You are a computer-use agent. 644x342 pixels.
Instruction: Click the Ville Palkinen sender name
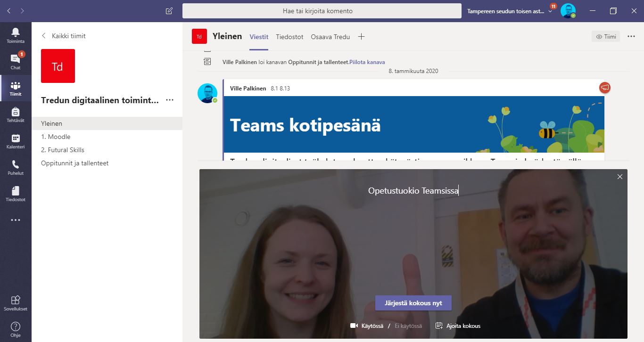248,89
